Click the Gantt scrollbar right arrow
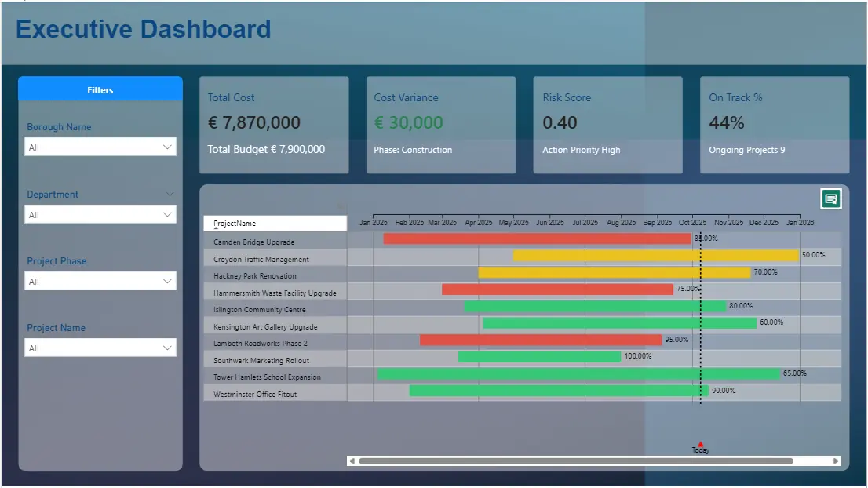 836,461
